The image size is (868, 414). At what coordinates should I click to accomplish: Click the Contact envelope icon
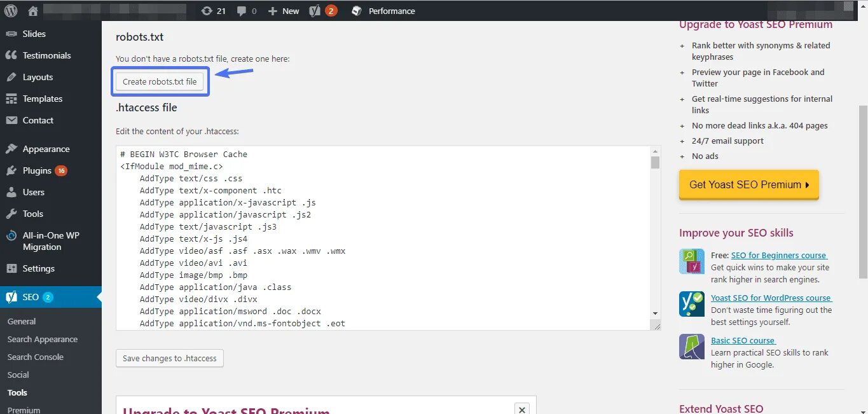11,120
